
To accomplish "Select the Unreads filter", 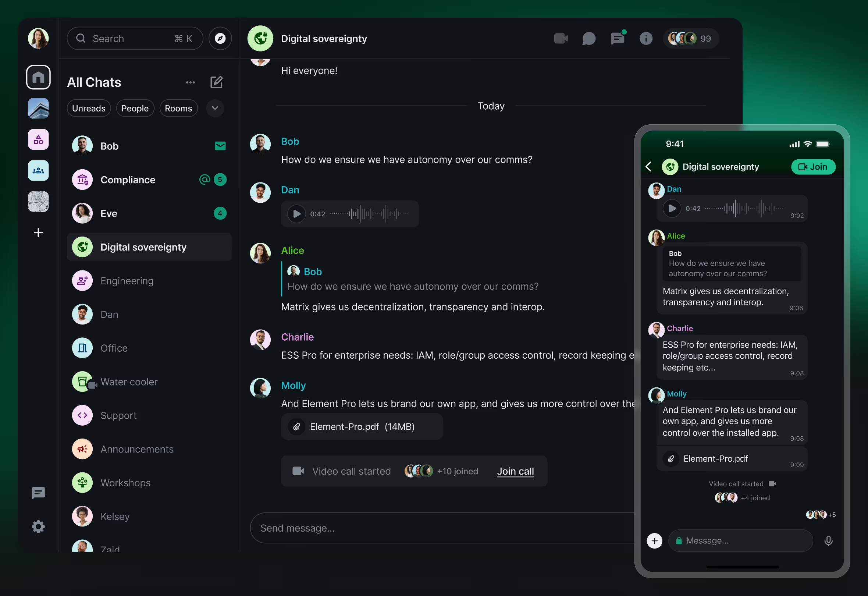I will pyautogui.click(x=89, y=109).
